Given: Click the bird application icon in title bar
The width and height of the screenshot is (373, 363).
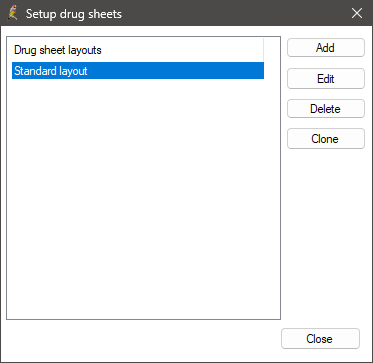Looking at the screenshot, I should [13, 13].
